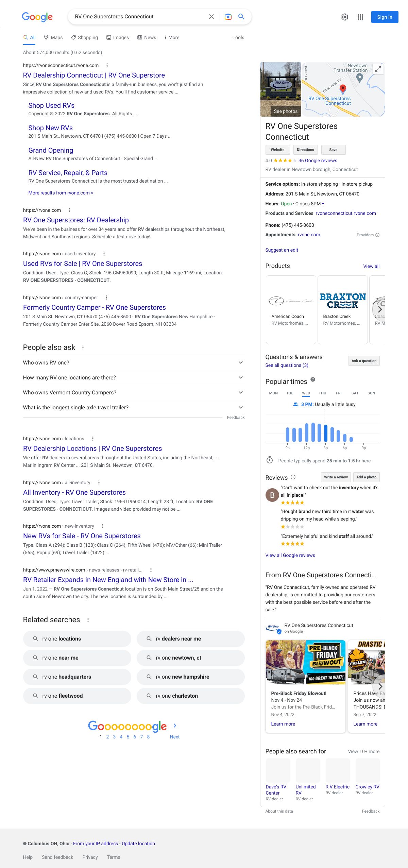This screenshot has width=408, height=868.
Task: Open the Google settings gear icon
Action: pyautogui.click(x=345, y=17)
